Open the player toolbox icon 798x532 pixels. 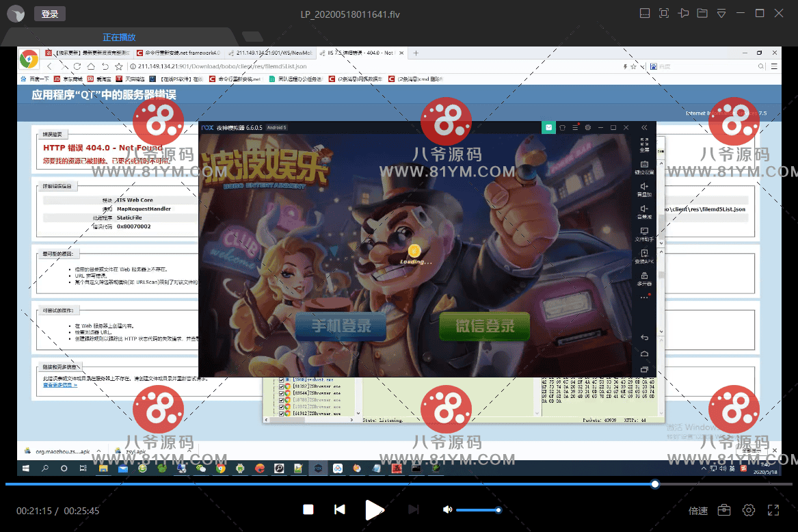pos(724,510)
